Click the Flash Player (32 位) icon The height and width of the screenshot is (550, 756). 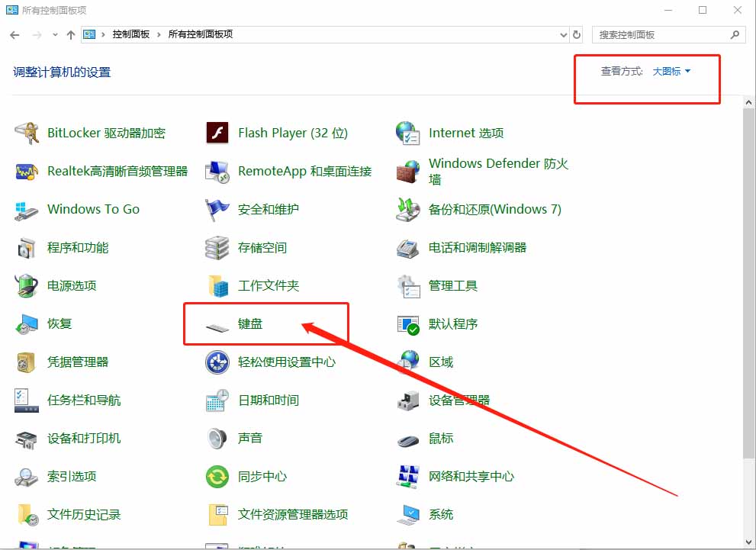[217, 133]
